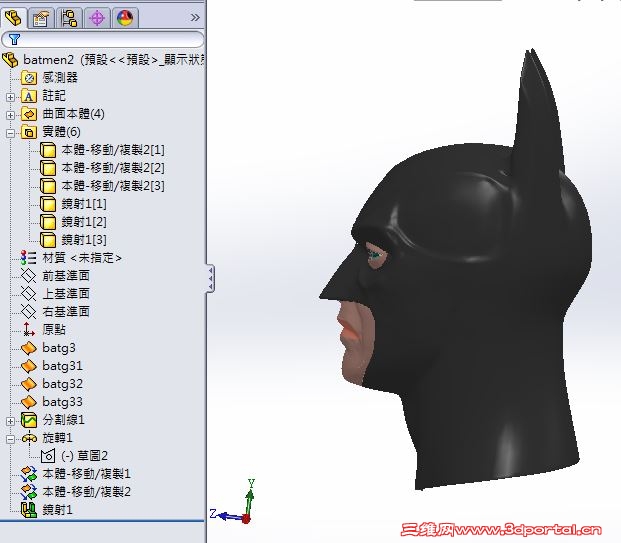Image resolution: width=621 pixels, height=543 pixels.
Task: Select the text label (-) 草圖2
Action: (84, 456)
